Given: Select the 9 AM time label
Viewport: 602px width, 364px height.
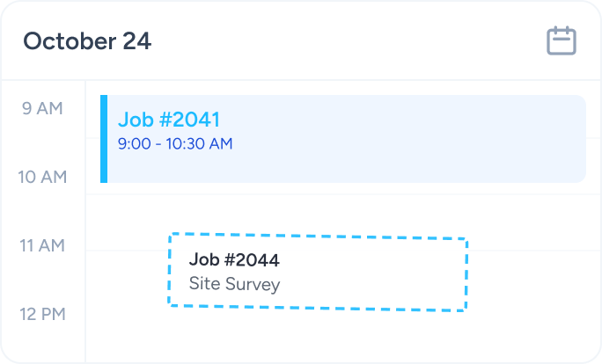Looking at the screenshot, I should [42, 109].
